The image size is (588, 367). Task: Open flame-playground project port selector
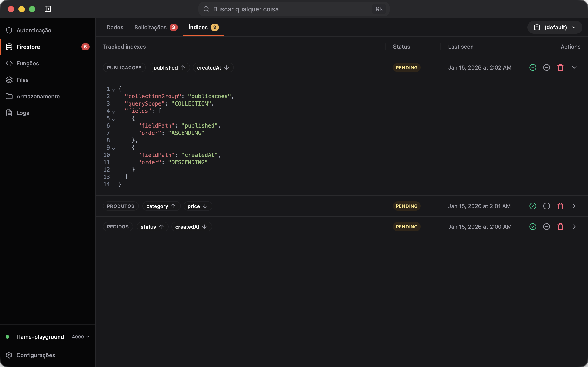coord(81,337)
